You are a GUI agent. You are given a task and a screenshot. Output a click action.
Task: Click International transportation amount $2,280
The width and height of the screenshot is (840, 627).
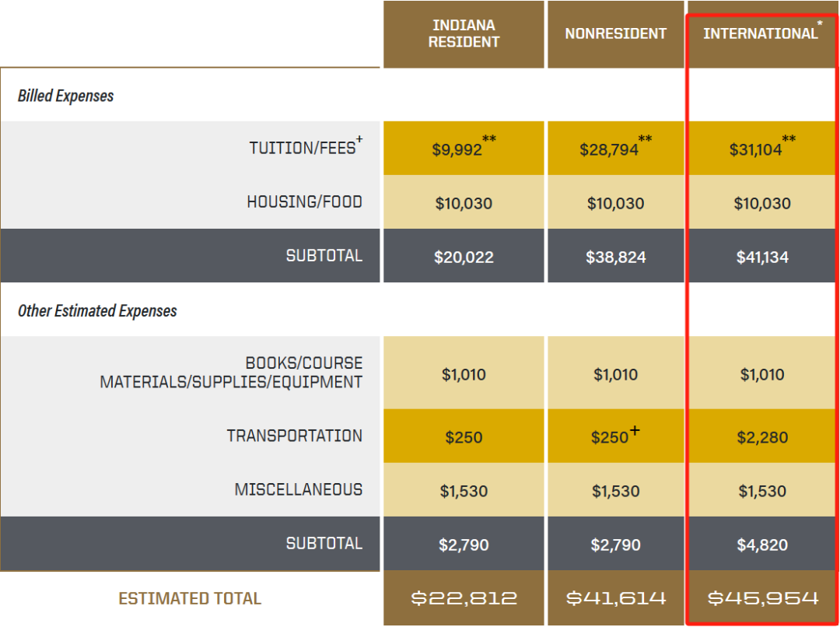pyautogui.click(x=762, y=437)
